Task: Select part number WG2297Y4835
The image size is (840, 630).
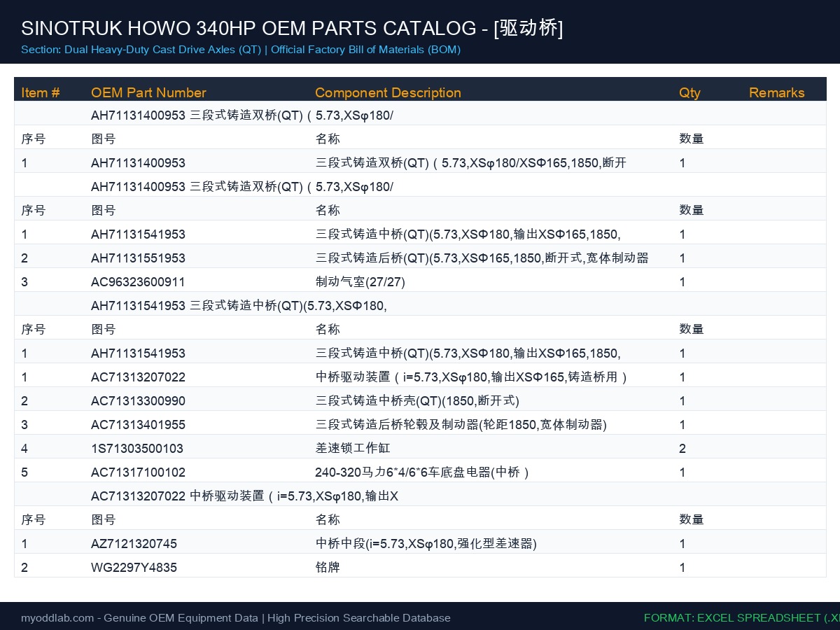Action: [134, 568]
